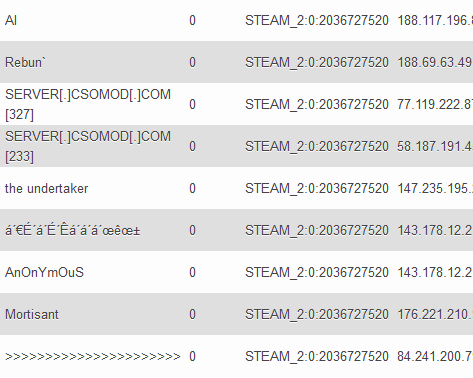
Task: Click Steam ID in the Mortisant row
Action: tap(317, 314)
